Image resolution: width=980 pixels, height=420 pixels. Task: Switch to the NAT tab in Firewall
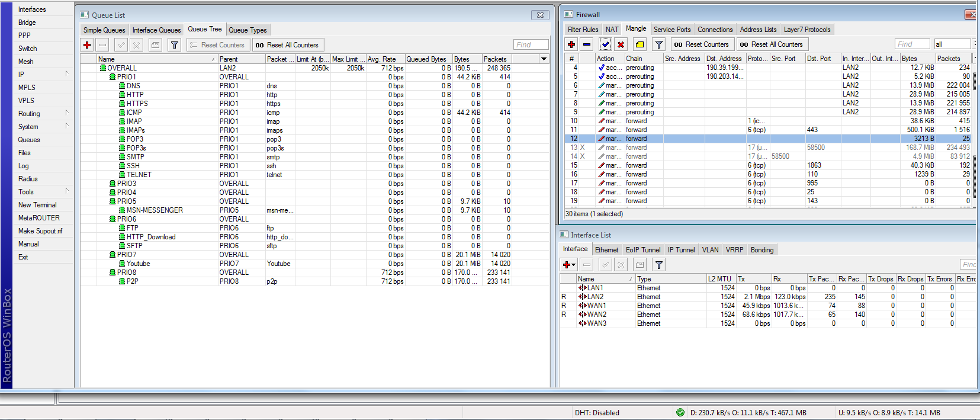pyautogui.click(x=612, y=30)
